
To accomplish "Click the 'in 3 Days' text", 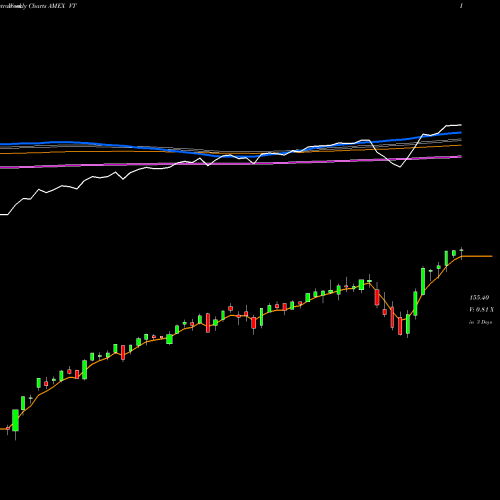I will tap(480, 322).
